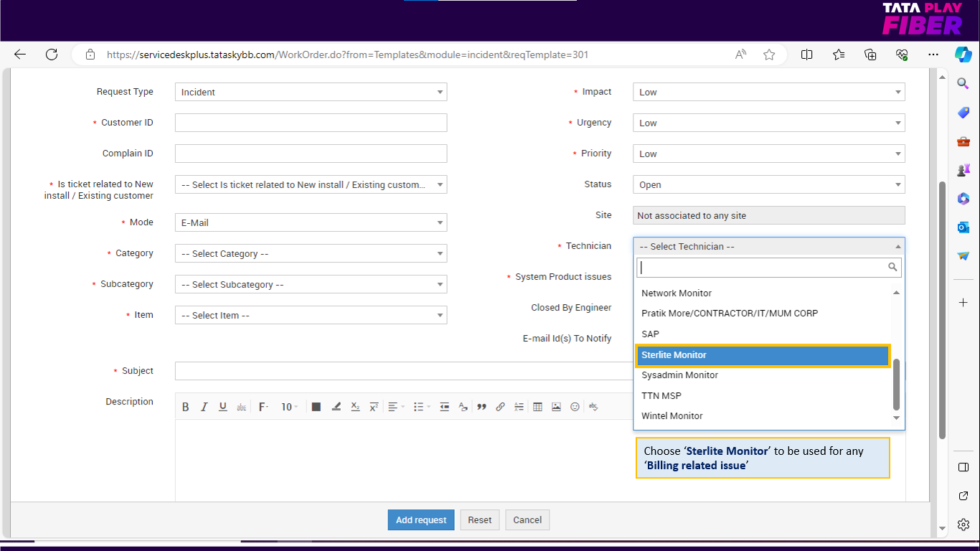Open font family menu in editor toolbar
Viewport: 980px width, 551px height.
pyautogui.click(x=263, y=407)
